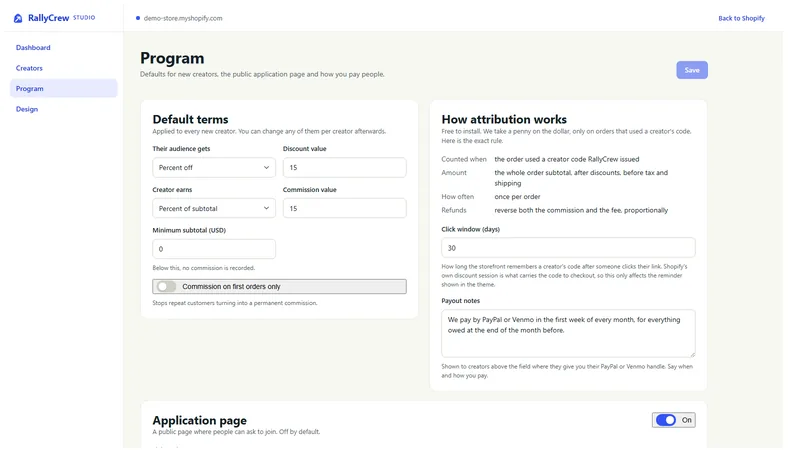Click the Back to Shopify link
The width and height of the screenshot is (800, 450).
[741, 18]
